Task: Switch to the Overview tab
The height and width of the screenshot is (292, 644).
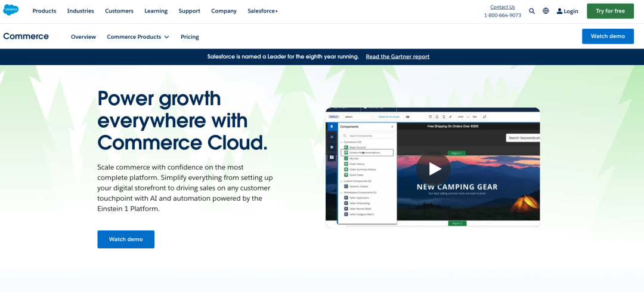Action: tap(83, 36)
